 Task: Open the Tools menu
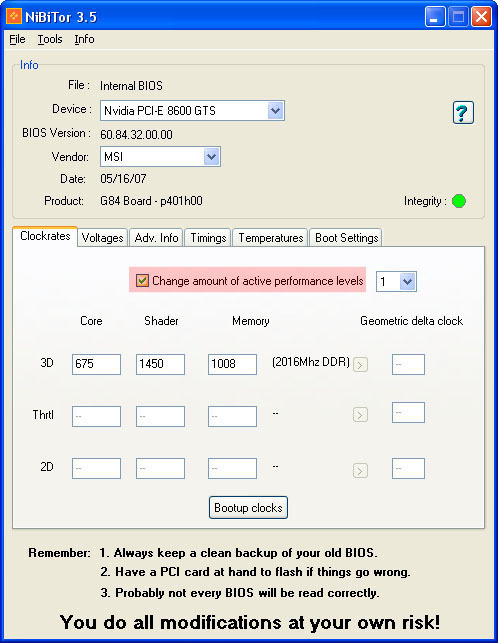pyautogui.click(x=50, y=39)
